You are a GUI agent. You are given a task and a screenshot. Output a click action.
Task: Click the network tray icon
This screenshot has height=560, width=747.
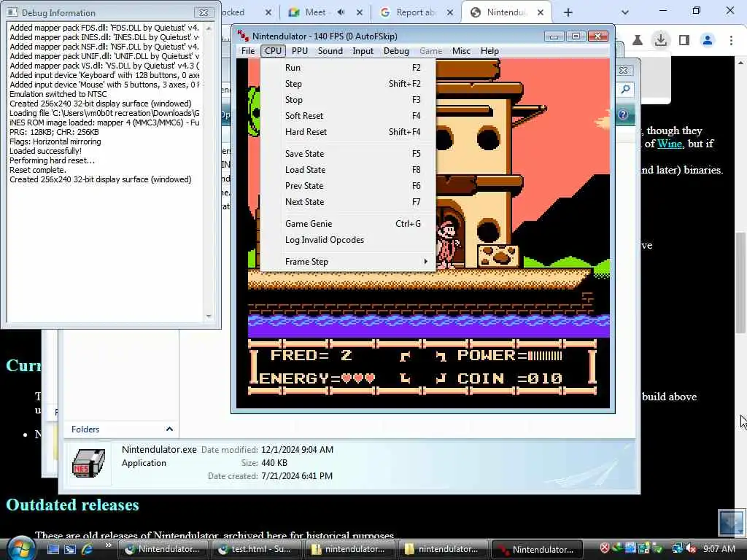(677, 548)
